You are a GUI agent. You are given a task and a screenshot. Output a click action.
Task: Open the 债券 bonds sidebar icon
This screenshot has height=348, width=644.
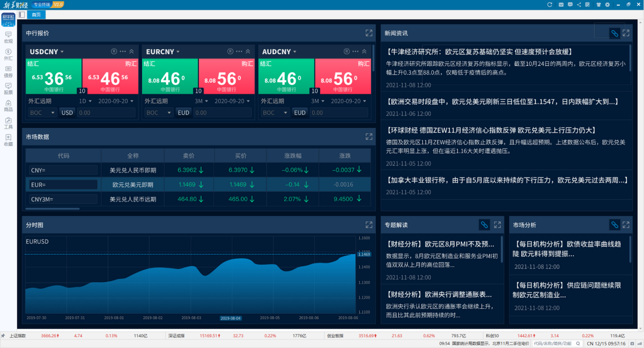coord(8,71)
